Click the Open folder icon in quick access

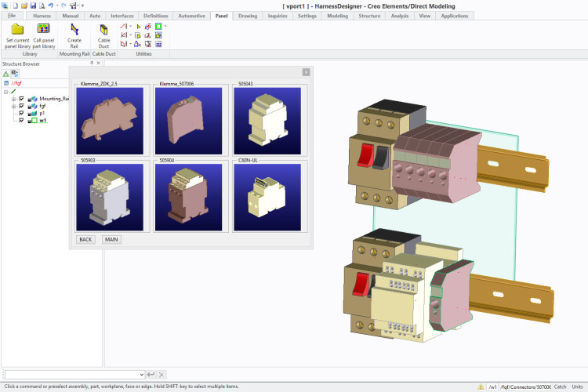(24, 5)
